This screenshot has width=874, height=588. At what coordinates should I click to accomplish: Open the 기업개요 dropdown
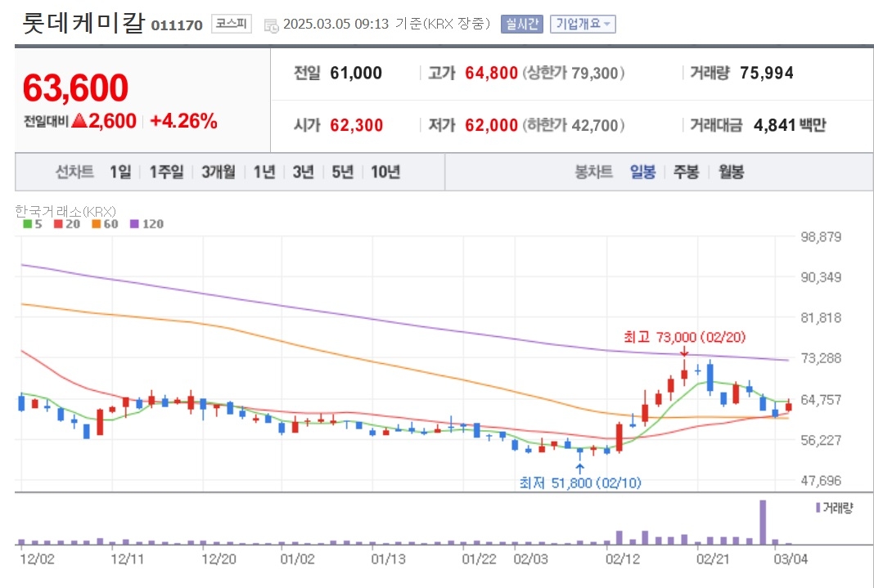583,24
